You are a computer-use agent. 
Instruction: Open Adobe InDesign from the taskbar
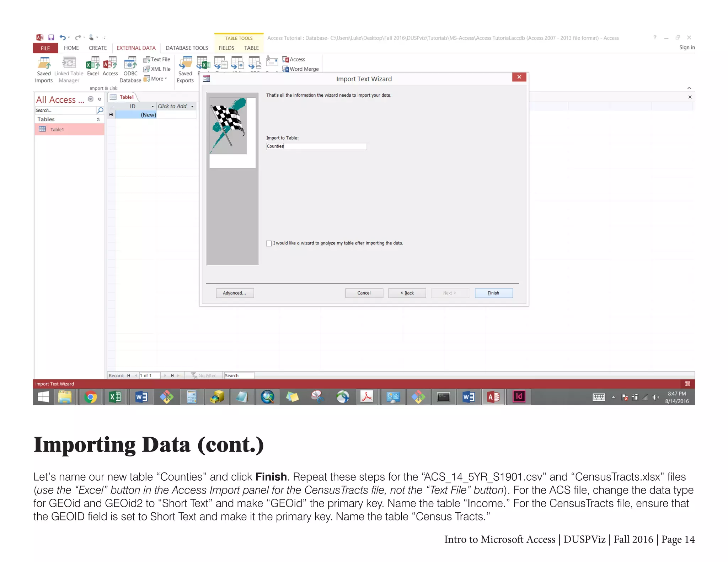click(519, 397)
